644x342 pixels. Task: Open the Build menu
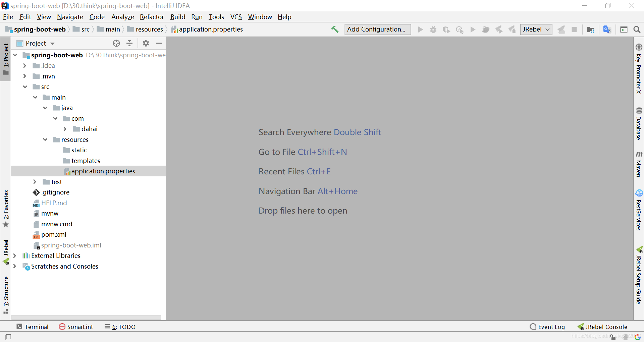click(x=178, y=17)
